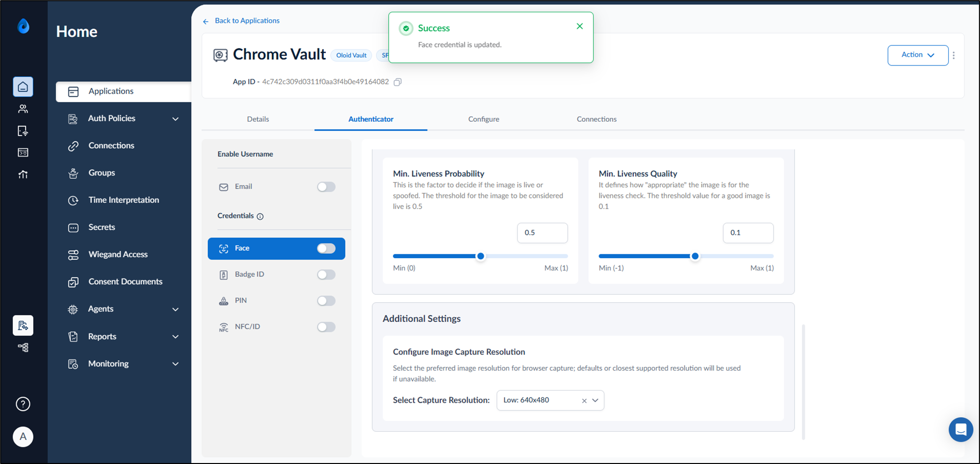Select the Authenticator tab
The image size is (980, 464).
(x=371, y=119)
